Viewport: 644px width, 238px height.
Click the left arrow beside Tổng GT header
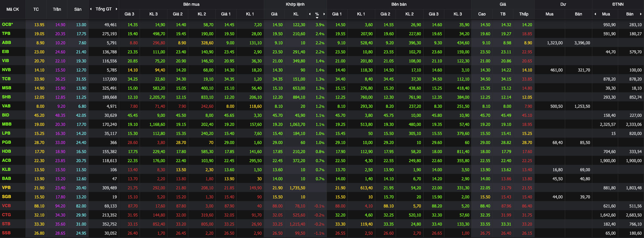click(x=91, y=9)
